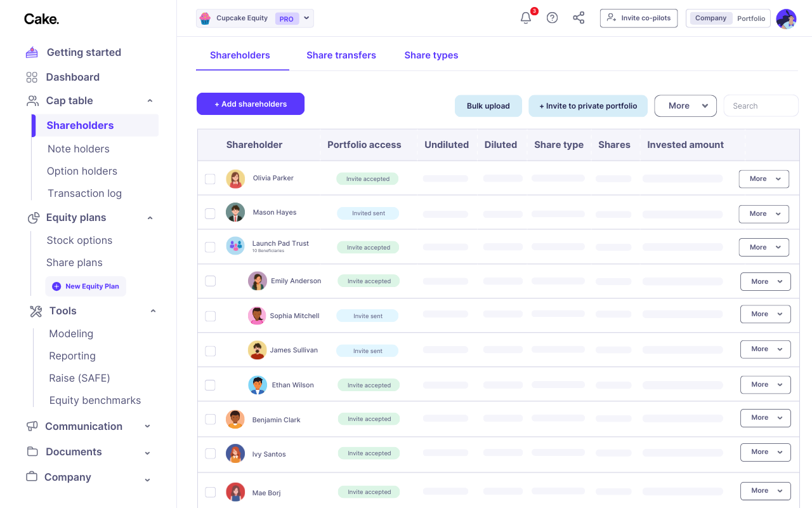Click the Invite co-pilots icon button

click(610, 18)
